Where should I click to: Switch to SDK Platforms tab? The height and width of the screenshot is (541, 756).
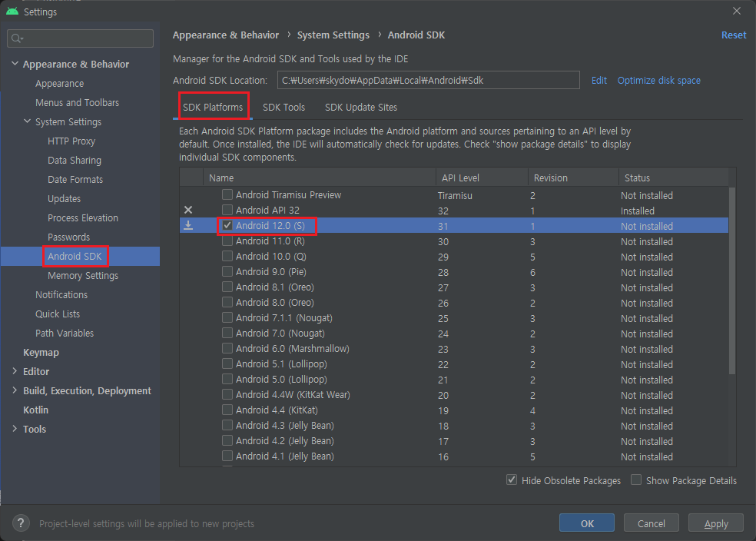(x=213, y=107)
